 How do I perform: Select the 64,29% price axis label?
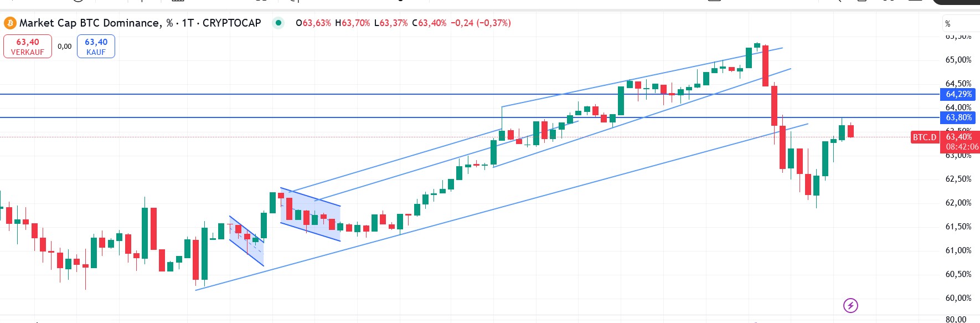[958, 94]
